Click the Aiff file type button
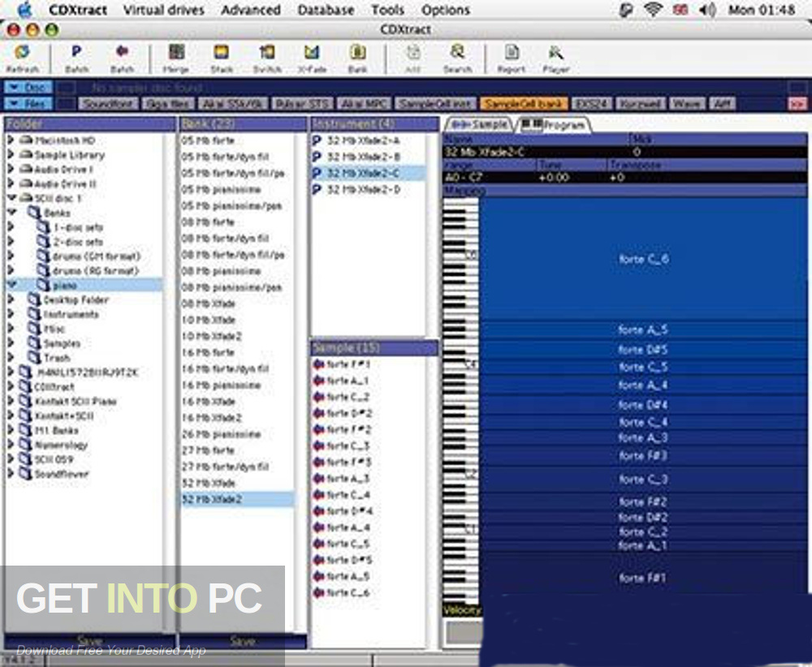812x667 pixels. (x=723, y=104)
